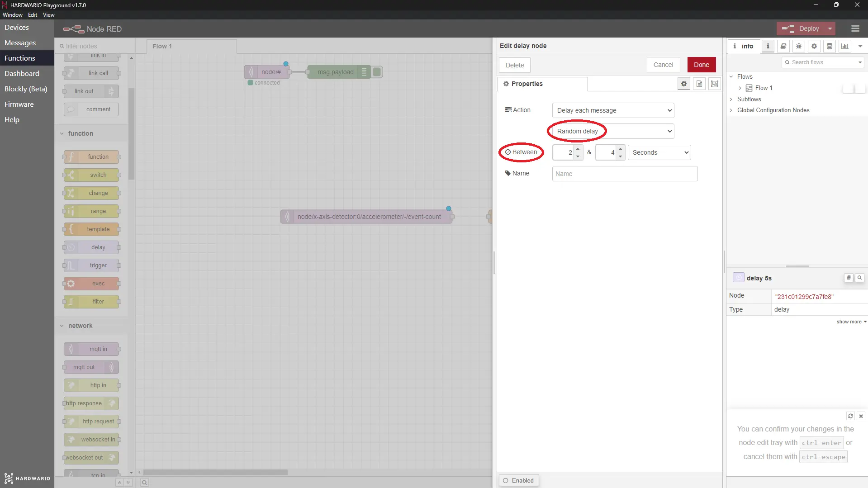The height and width of the screenshot is (488, 868).
Task: Toggle the Enabled state of the delay node
Action: (519, 480)
